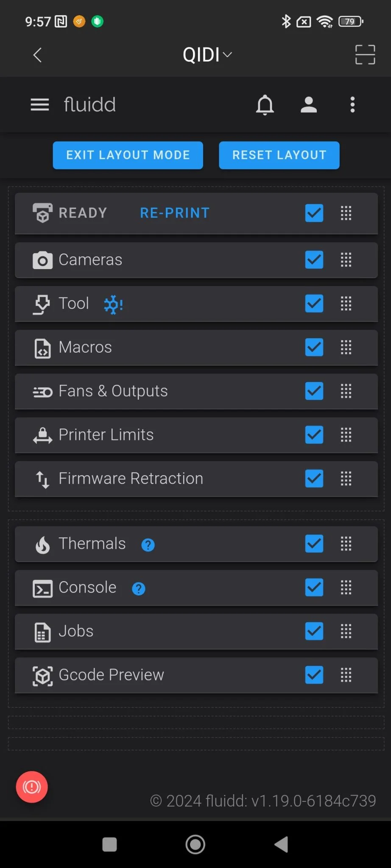Image resolution: width=391 pixels, height=868 pixels.
Task: Open the hamburger navigation menu
Action: coord(40,105)
